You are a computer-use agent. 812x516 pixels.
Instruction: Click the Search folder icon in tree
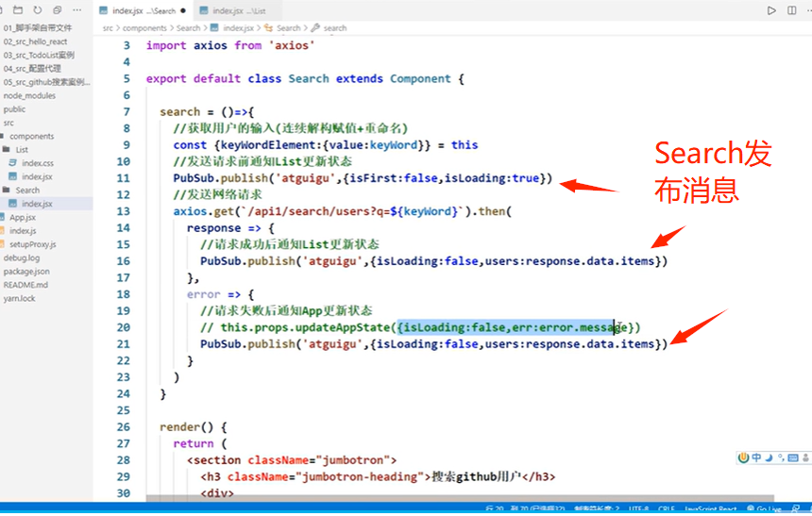click(x=7, y=190)
